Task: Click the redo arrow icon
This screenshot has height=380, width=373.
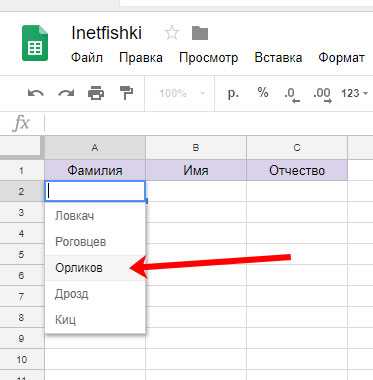Action: pyautogui.click(x=66, y=93)
